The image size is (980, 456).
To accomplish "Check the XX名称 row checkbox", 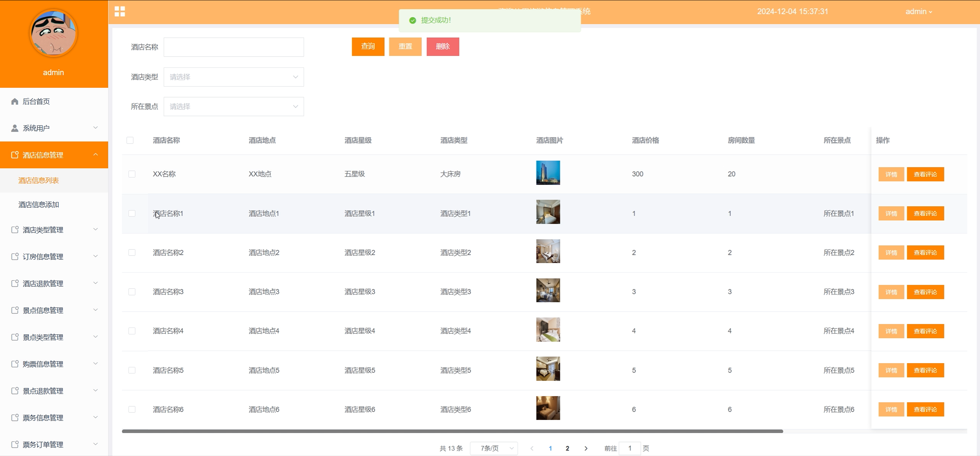I will point(132,174).
